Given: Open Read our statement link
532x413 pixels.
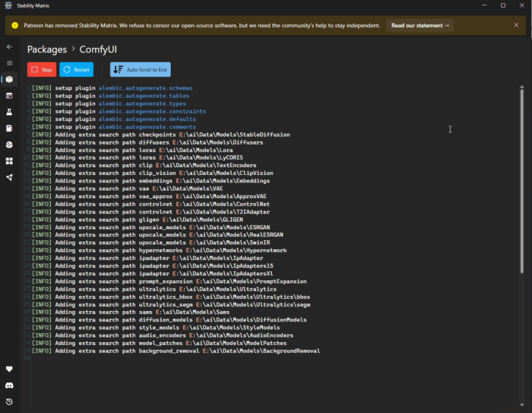Looking at the screenshot, I should coord(420,25).
